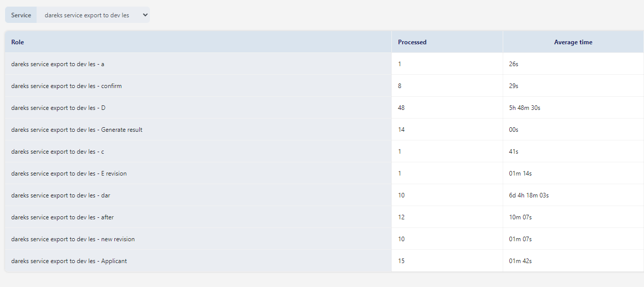Select the Applicant role row
The image size is (644, 287).
point(324,261)
